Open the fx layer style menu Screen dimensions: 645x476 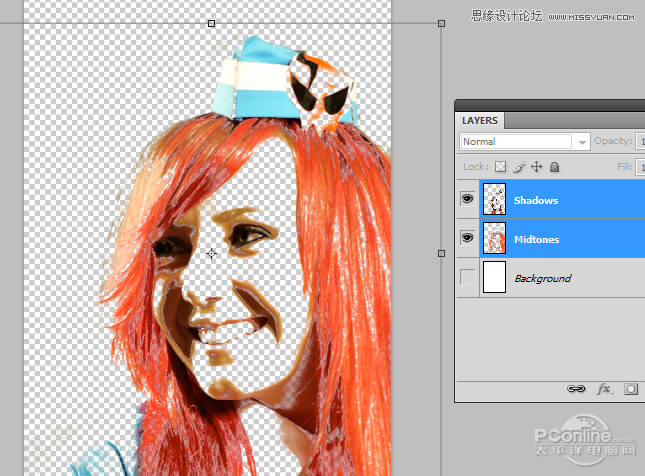coord(604,388)
